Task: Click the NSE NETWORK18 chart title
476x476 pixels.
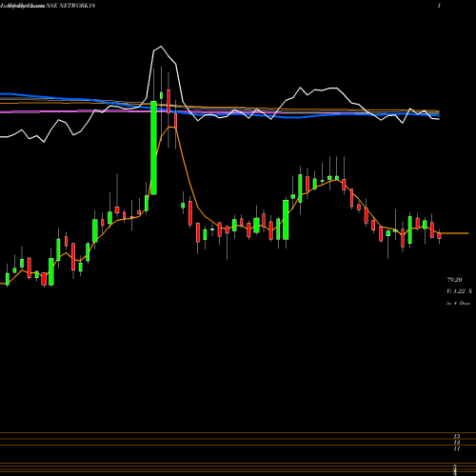Action: (x=70, y=6)
